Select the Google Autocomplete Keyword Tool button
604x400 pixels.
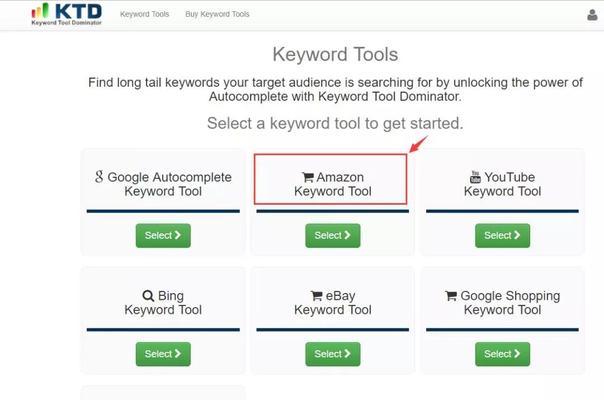pyautogui.click(x=163, y=235)
